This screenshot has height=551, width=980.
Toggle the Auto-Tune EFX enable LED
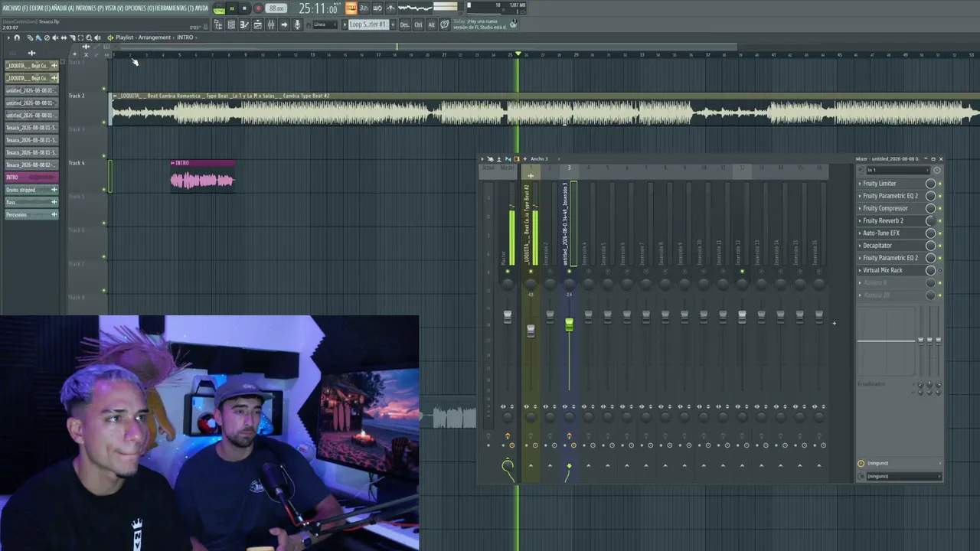(x=939, y=233)
